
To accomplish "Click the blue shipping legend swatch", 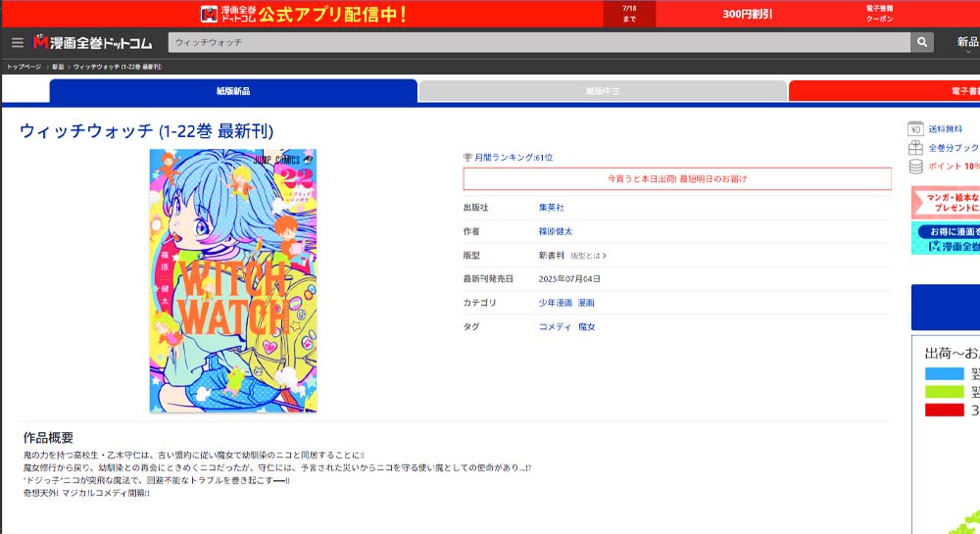I will click(x=945, y=373).
